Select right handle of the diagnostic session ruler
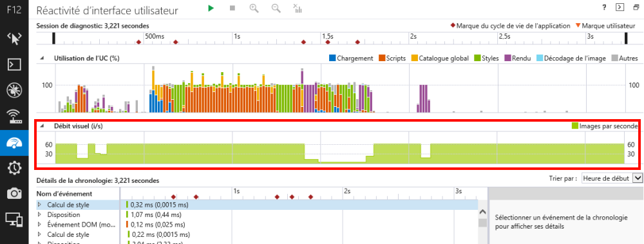 [626, 38]
